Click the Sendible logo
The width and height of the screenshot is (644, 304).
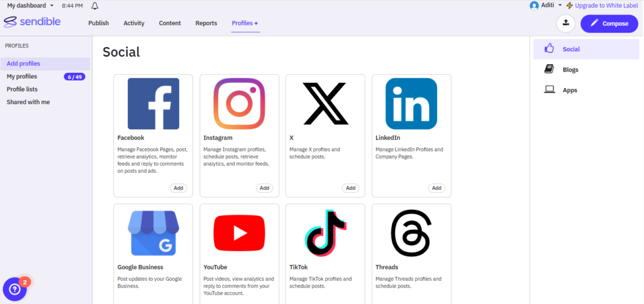tap(32, 22)
